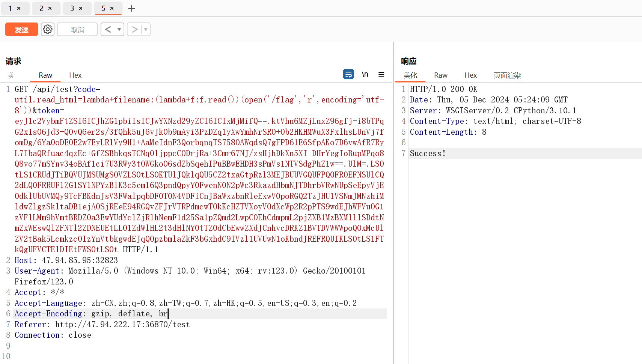The width and height of the screenshot is (642, 364).
Task: Select the request Hex tab
Action: [x=75, y=75]
